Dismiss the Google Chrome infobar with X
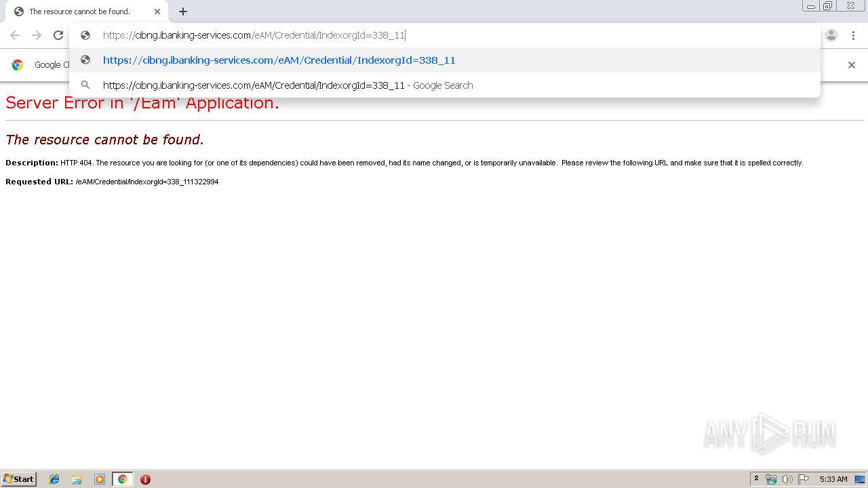This screenshot has width=868, height=488. pyautogui.click(x=852, y=65)
